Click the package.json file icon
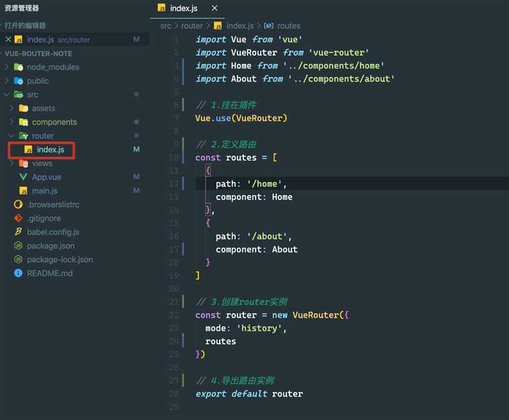This screenshot has height=420, width=509. [x=19, y=246]
